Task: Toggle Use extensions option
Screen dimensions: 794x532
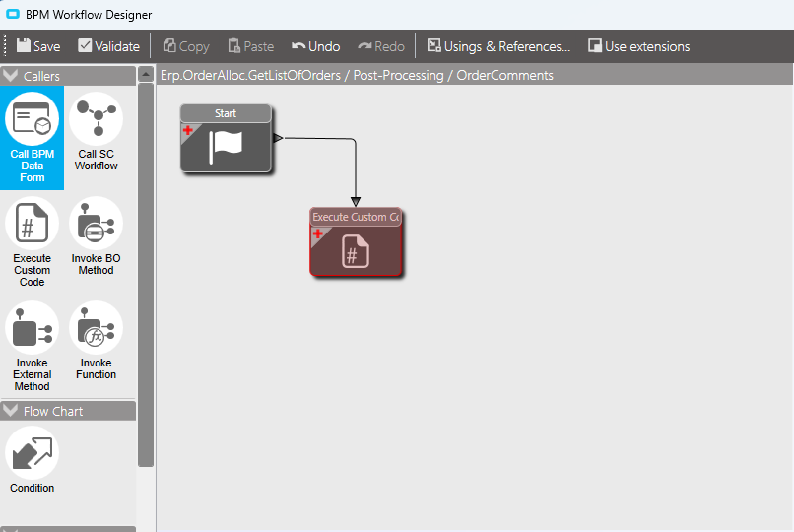Action: 638,46
